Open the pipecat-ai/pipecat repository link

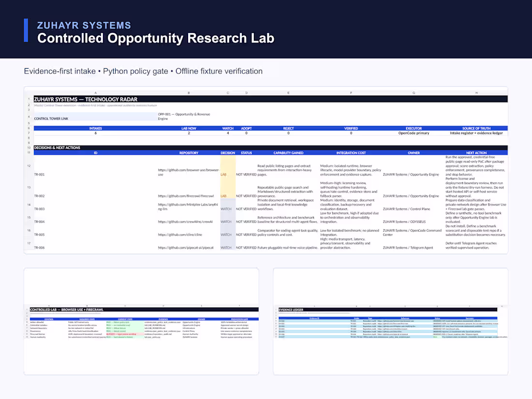[186, 248]
